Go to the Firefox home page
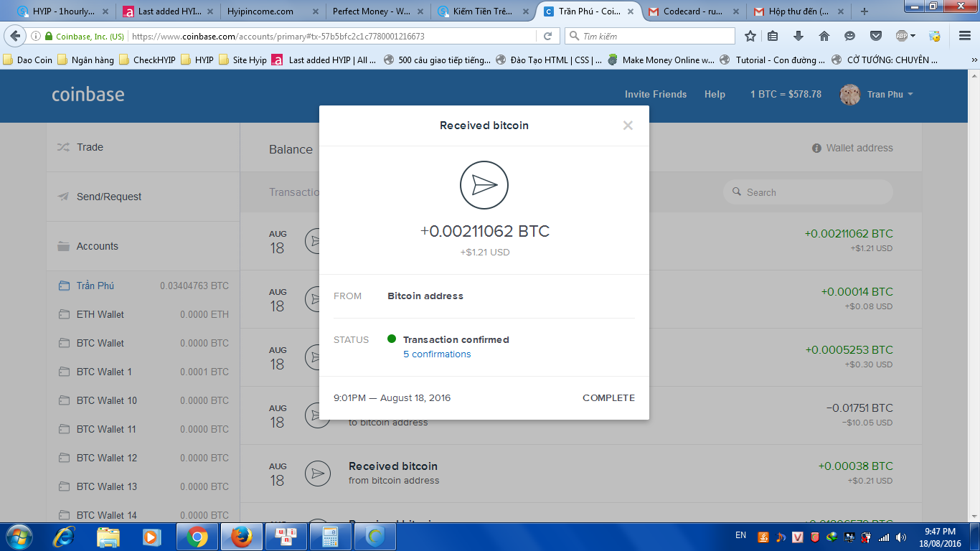Screen dimensions: 980x551 pos(824,36)
